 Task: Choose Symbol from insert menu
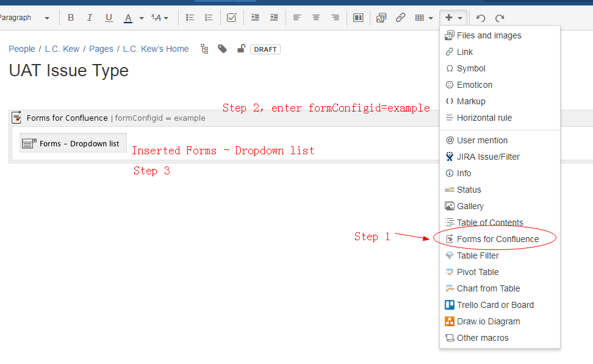click(x=500, y=68)
